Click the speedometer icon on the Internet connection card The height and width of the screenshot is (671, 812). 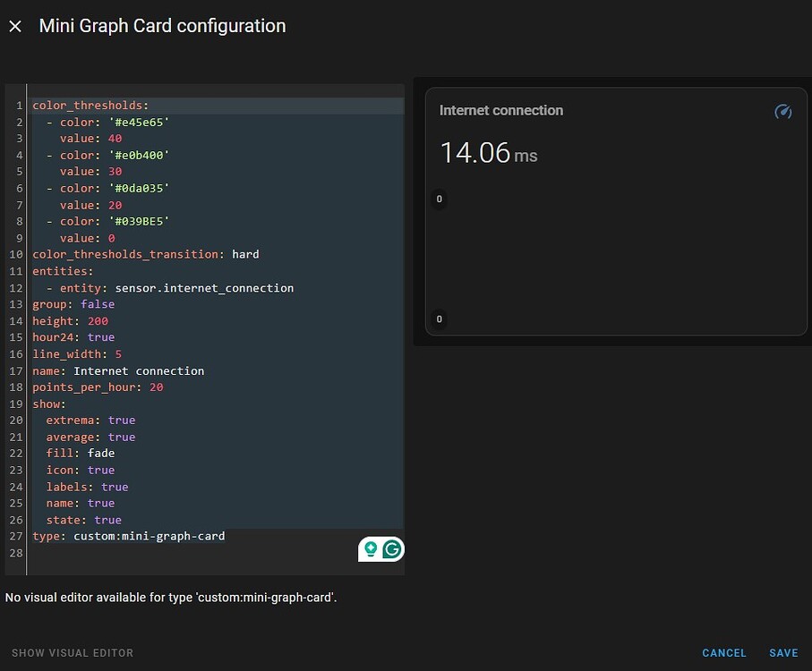tap(783, 112)
